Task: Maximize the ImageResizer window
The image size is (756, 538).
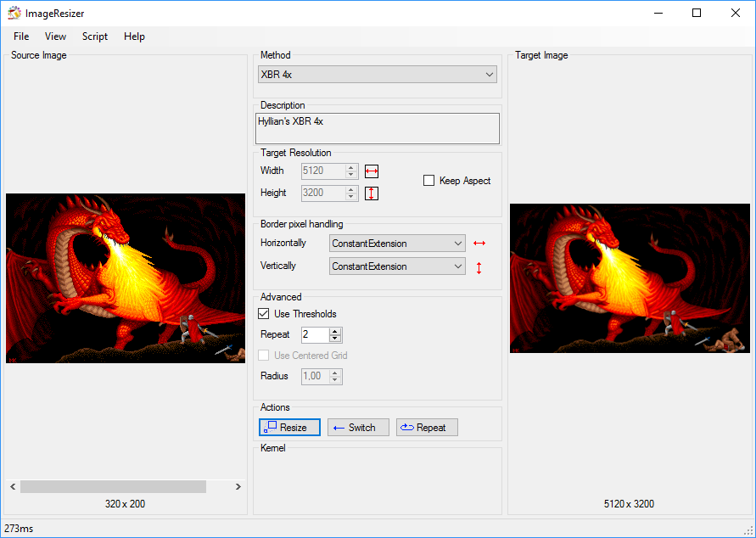Action: coord(697,13)
